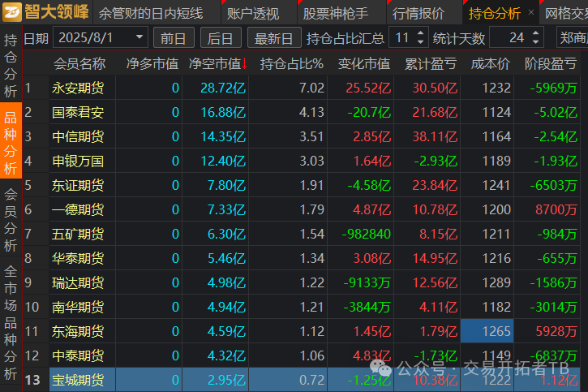Sort by 阶段盈亏 column header
The image size is (588, 392).
click(x=550, y=64)
